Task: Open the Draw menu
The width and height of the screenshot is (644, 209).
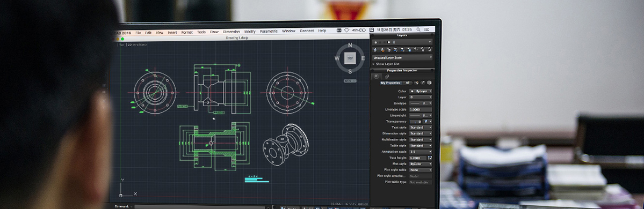Action: (214, 32)
